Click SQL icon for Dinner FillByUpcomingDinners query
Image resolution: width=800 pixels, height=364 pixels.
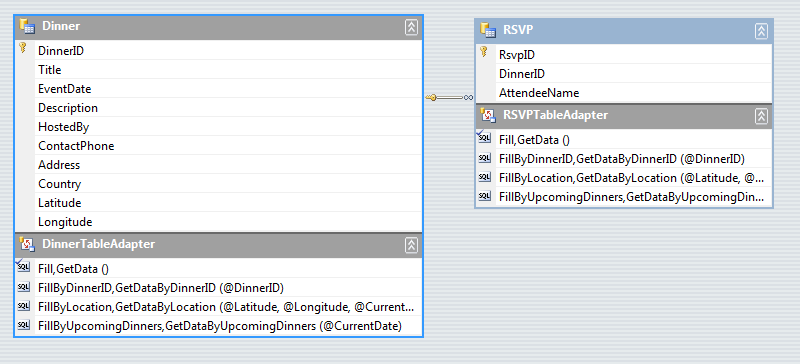pyautogui.click(x=23, y=325)
